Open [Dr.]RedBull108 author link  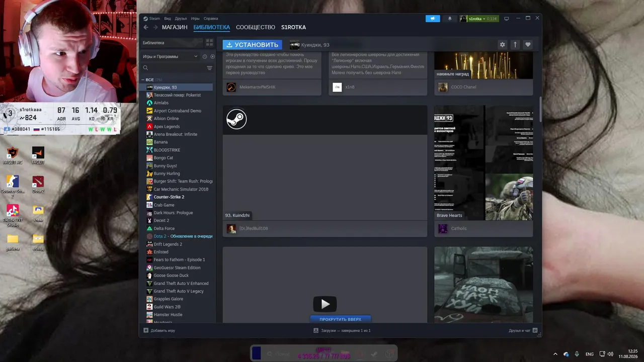click(254, 228)
